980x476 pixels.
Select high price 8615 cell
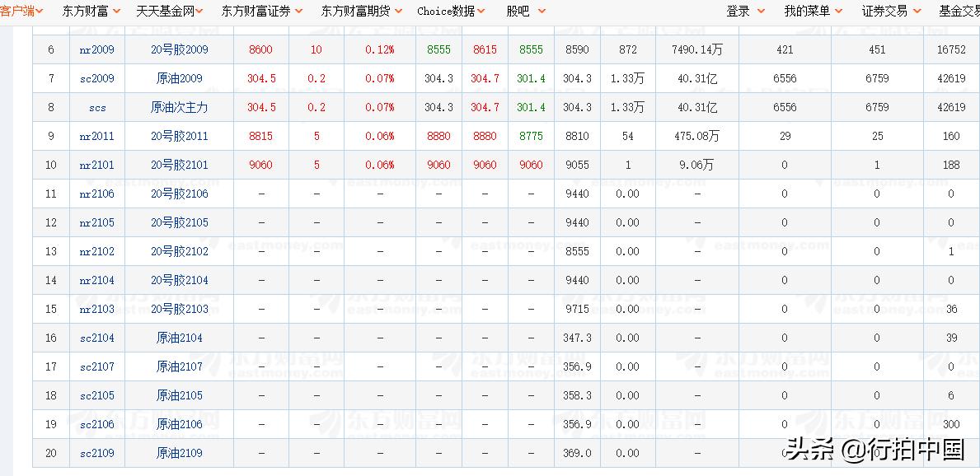[485, 49]
